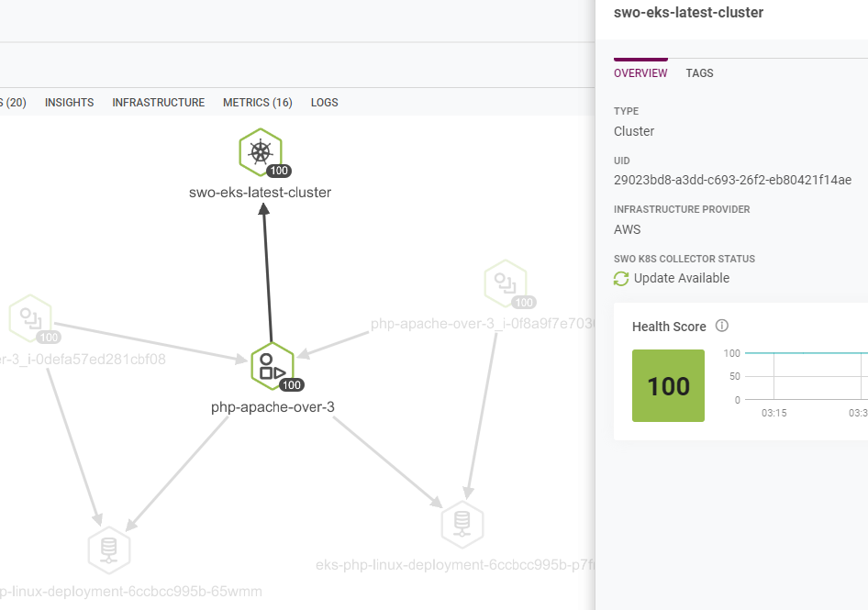Open the Health Score info icon

721,327
